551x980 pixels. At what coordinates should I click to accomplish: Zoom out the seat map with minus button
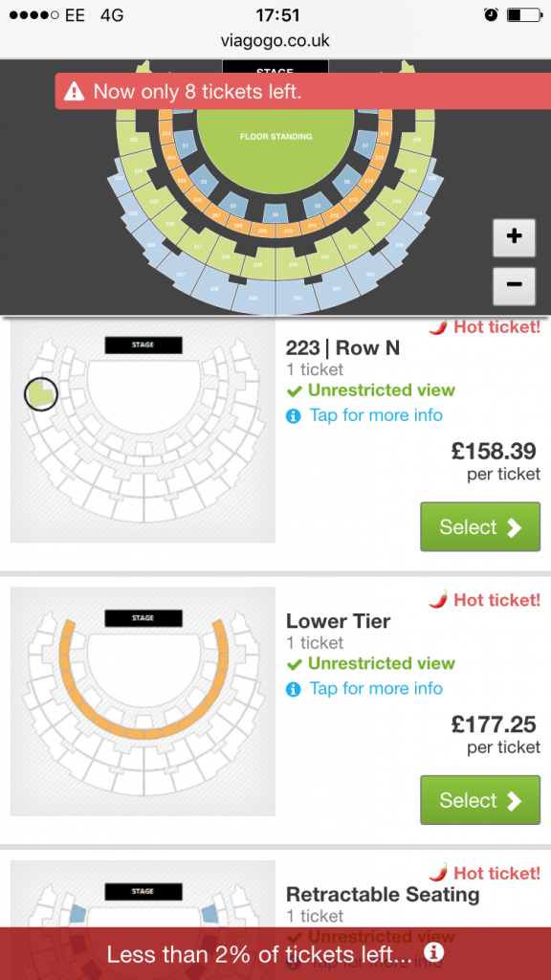514,285
